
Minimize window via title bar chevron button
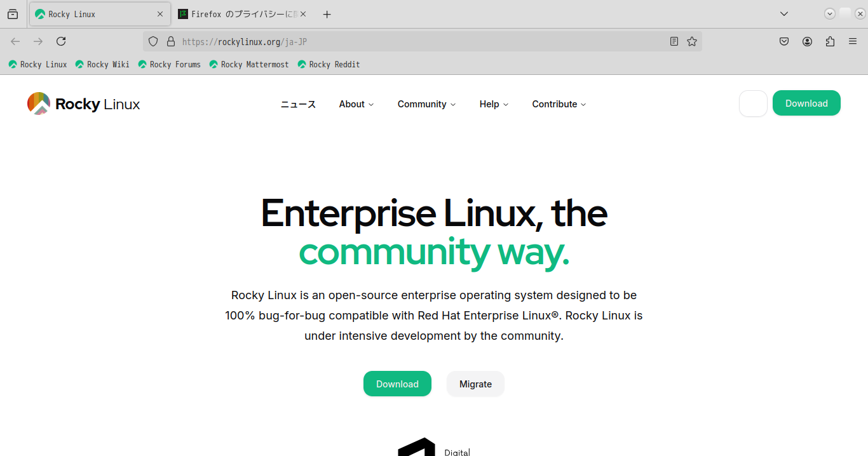(x=830, y=14)
